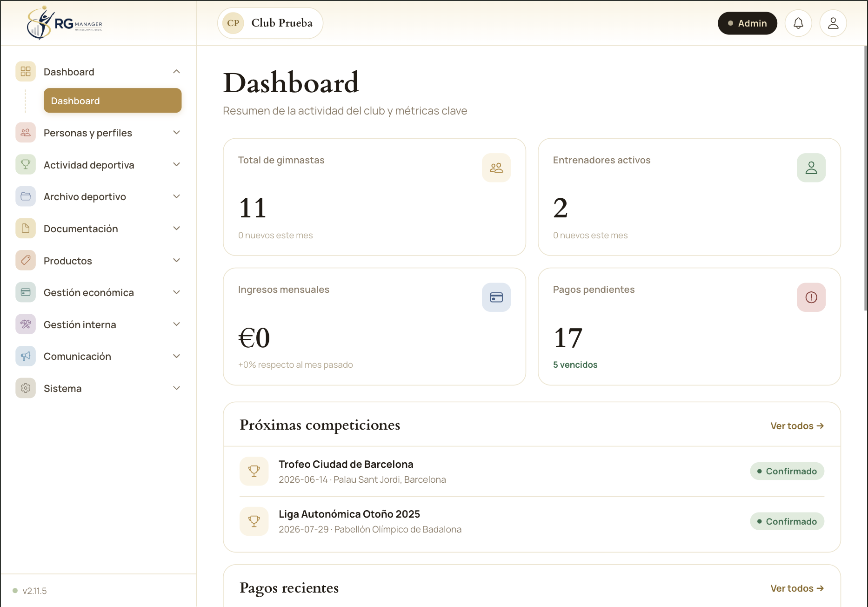The width and height of the screenshot is (868, 607).
Task: Expand Actividad deportiva chevron
Action: point(176,165)
